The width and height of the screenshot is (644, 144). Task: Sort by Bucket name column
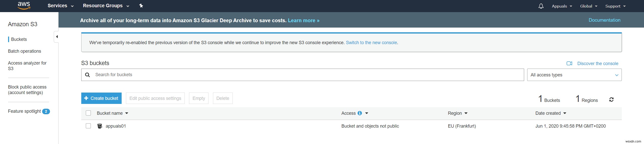(x=113, y=113)
